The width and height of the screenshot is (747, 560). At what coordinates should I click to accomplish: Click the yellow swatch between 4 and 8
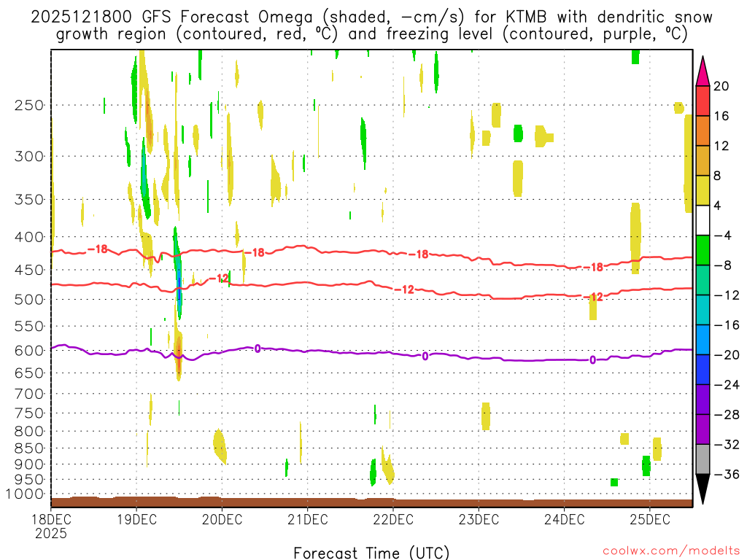(703, 190)
